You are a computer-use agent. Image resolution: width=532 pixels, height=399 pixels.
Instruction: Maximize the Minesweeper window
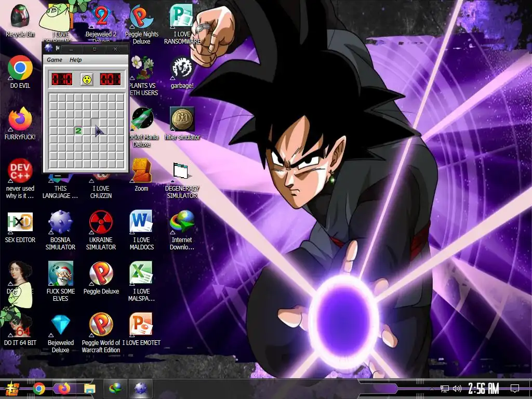tap(95, 49)
